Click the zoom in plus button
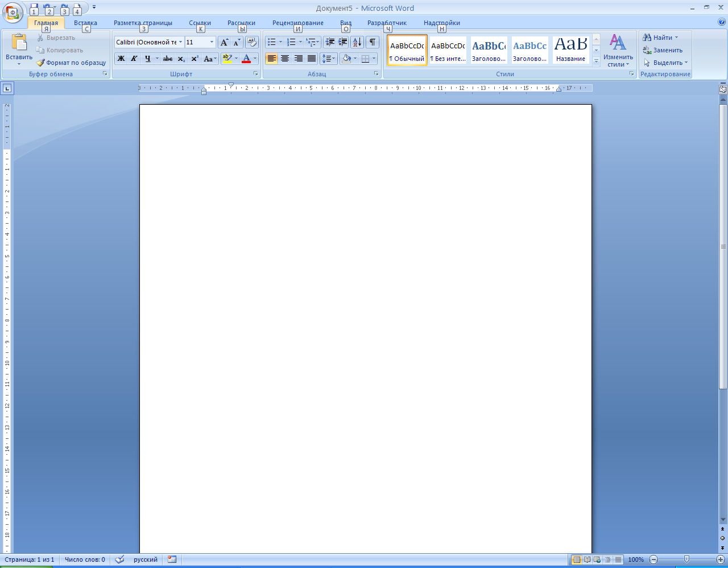This screenshot has width=728, height=568. (x=721, y=559)
